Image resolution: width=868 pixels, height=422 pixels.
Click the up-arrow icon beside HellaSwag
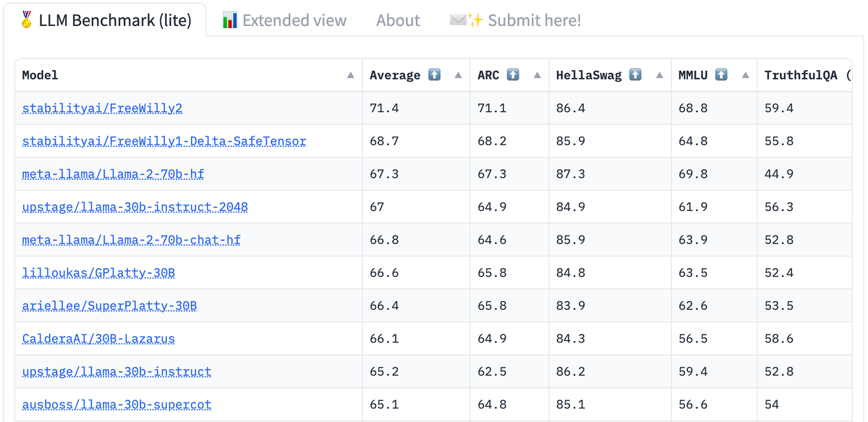635,75
